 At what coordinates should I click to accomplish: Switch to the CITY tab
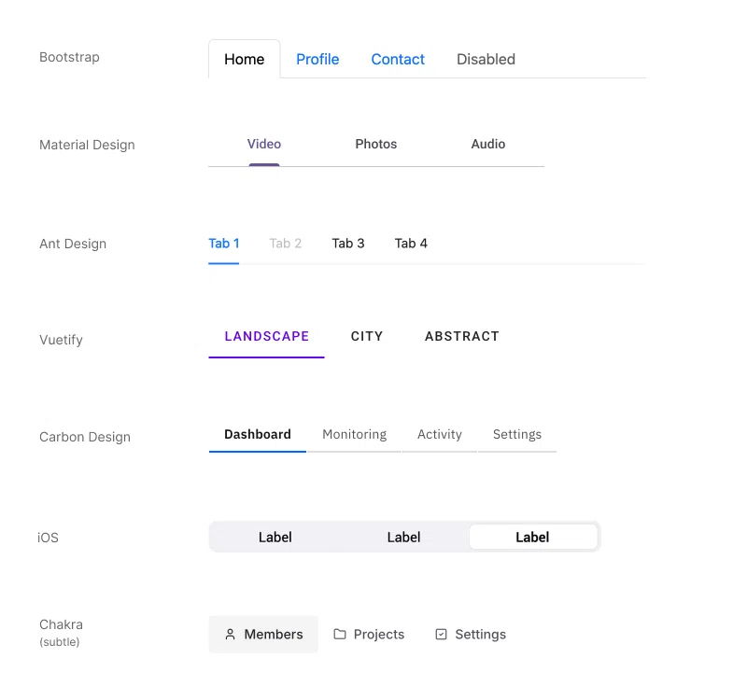pyautogui.click(x=367, y=336)
